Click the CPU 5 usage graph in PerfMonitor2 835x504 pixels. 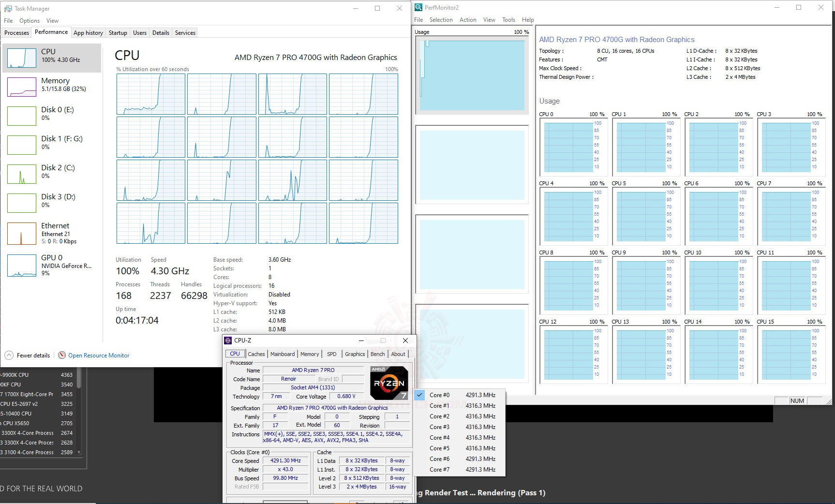coord(645,216)
